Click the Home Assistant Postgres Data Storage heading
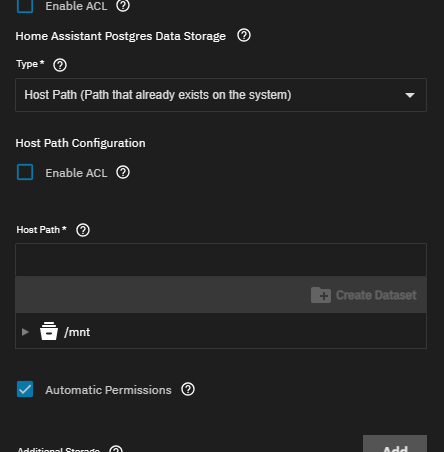The width and height of the screenshot is (444, 452). coord(121,36)
